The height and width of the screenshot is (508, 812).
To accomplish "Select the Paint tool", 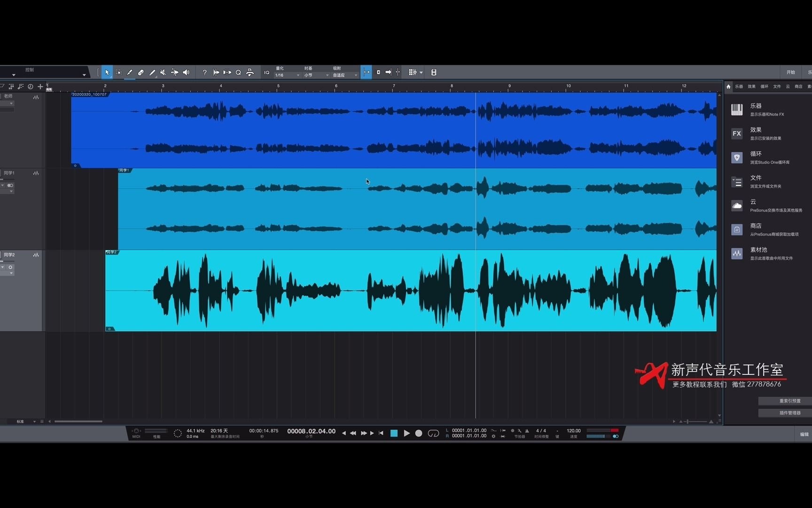I will tap(152, 72).
